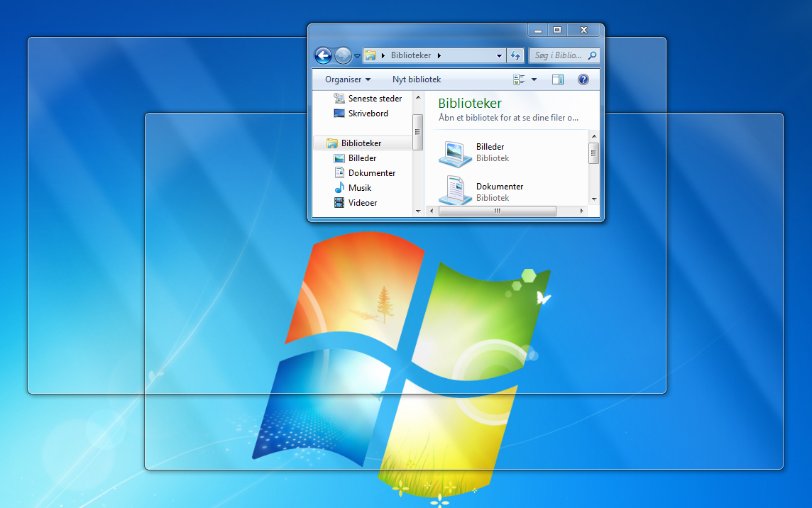Select the Dokumenter library large icon
Image resolution: width=812 pixels, height=508 pixels.
(454, 190)
